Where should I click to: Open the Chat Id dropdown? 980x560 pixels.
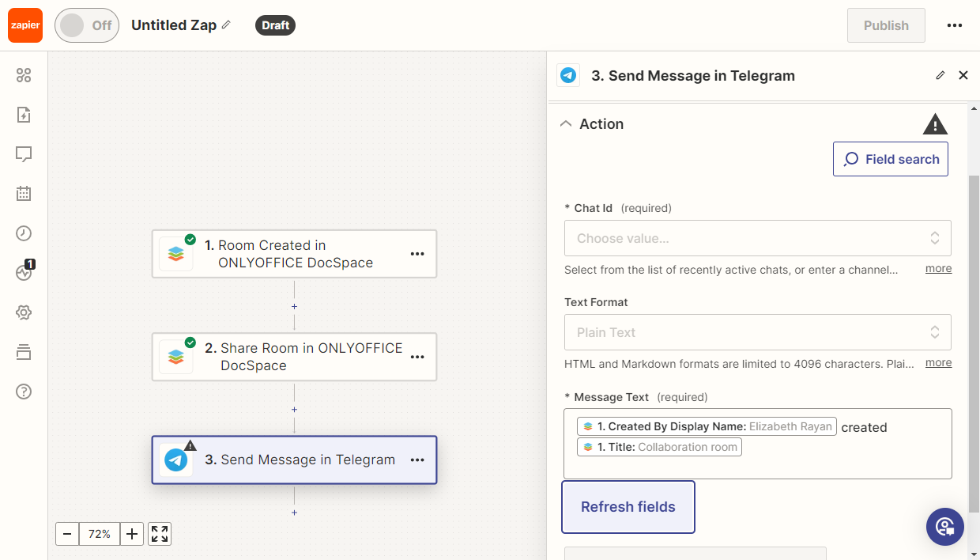[757, 238]
